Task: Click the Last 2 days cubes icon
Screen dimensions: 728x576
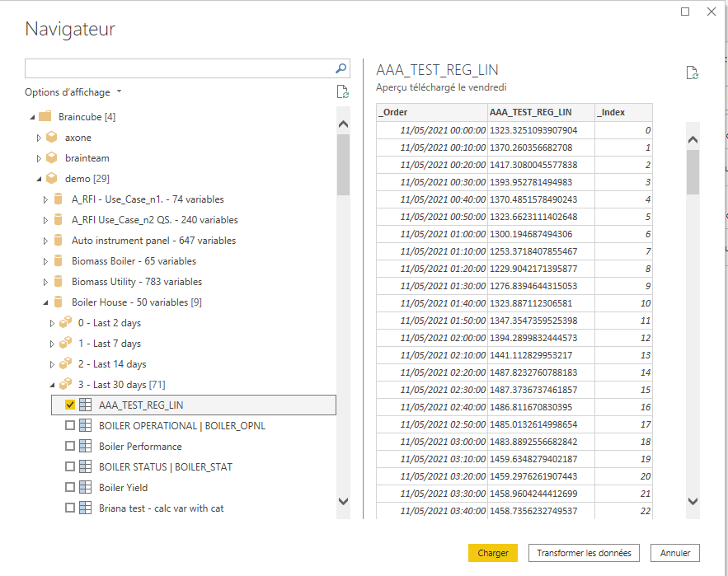Action: point(65,322)
